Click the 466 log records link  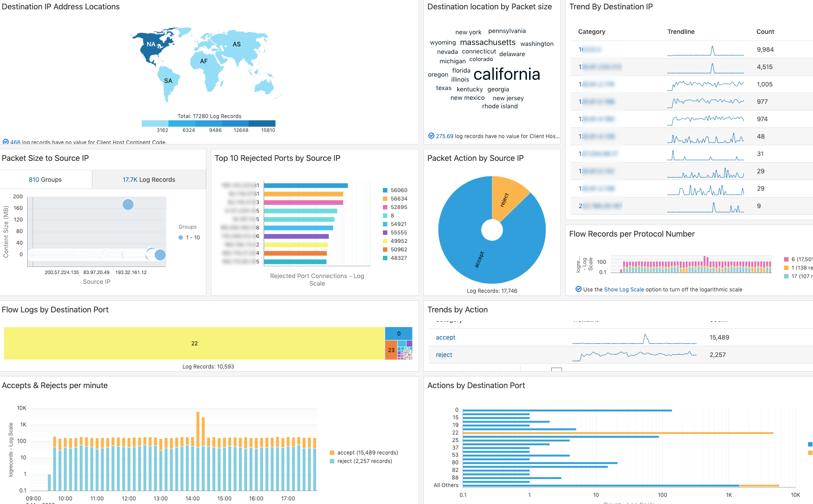click(x=15, y=142)
